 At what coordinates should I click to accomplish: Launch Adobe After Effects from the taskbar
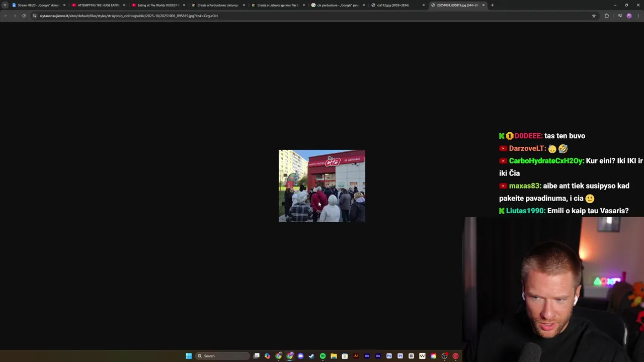367,356
